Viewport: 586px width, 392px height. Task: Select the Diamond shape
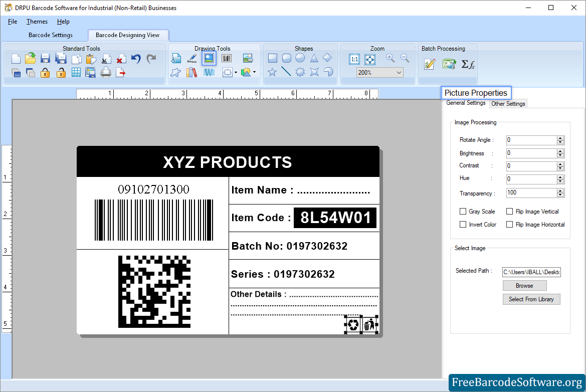click(327, 58)
